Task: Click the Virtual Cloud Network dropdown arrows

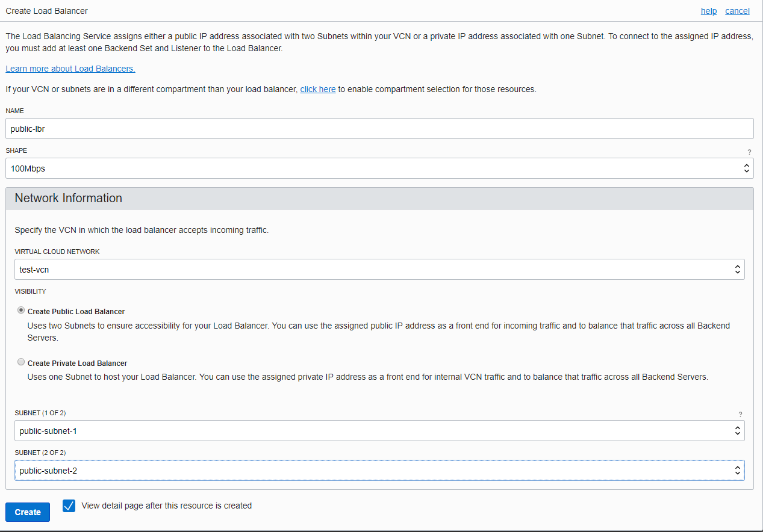Action: point(737,270)
